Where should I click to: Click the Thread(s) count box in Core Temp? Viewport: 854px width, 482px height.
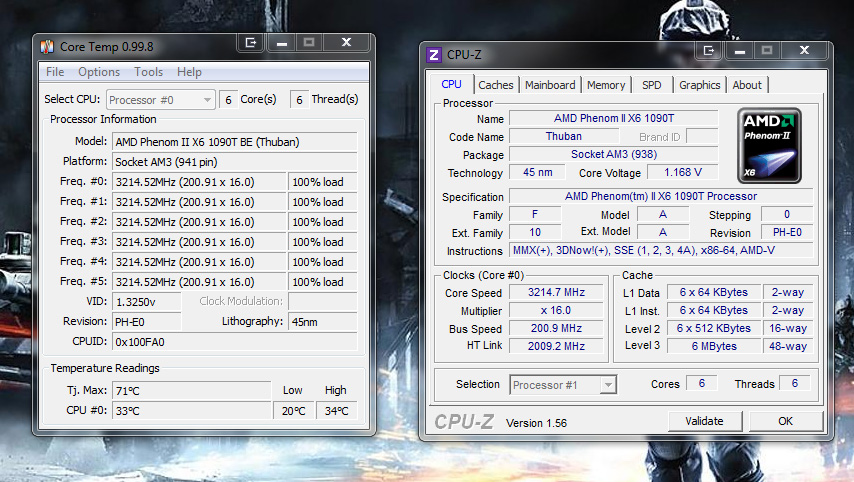pyautogui.click(x=299, y=100)
